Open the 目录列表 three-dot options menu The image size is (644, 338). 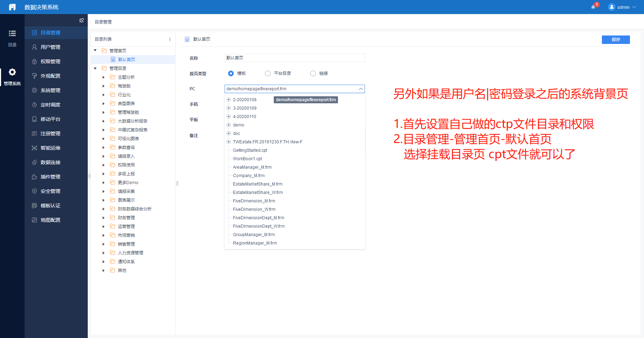pyautogui.click(x=170, y=39)
